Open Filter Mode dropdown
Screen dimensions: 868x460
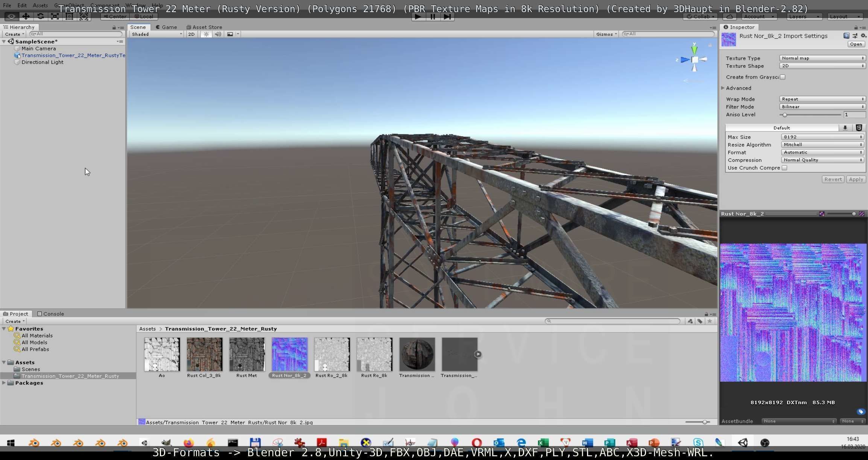coord(822,107)
